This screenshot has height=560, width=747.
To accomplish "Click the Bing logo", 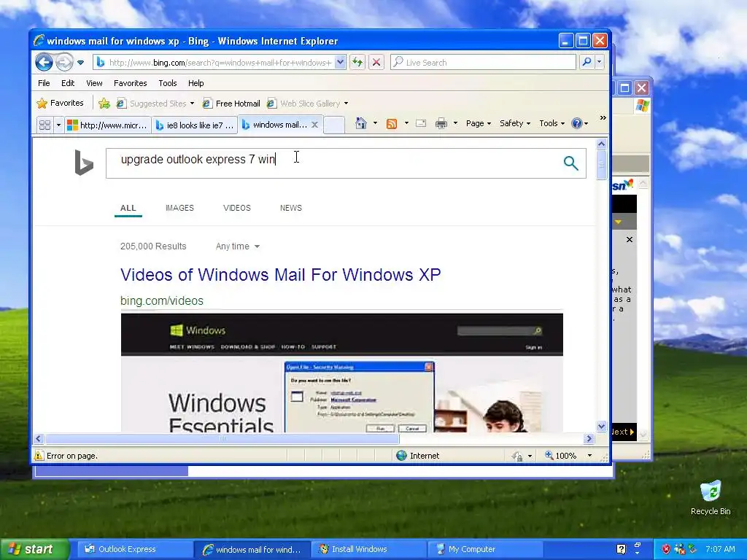I will point(84,163).
